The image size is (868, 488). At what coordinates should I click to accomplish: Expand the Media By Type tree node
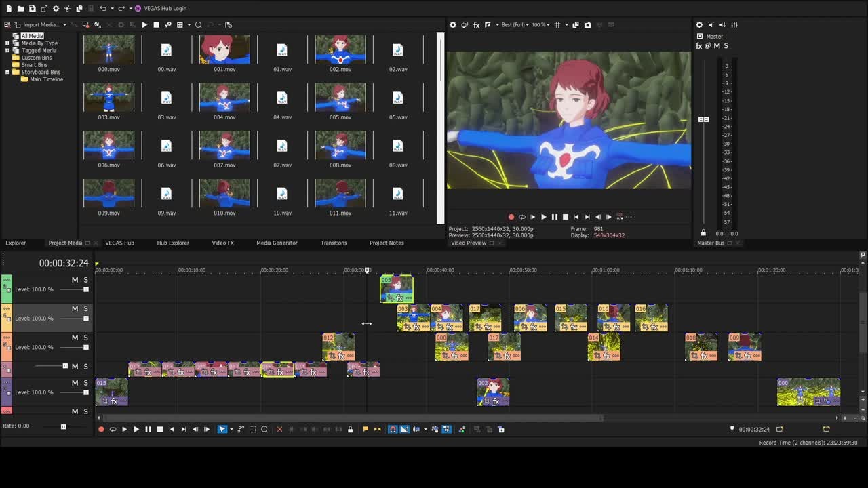pyautogui.click(x=7, y=43)
